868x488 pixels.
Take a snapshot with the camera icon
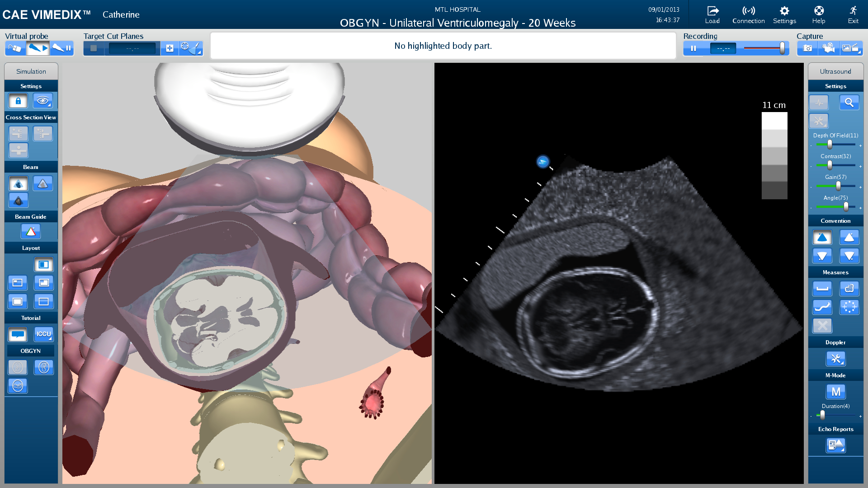coord(808,48)
